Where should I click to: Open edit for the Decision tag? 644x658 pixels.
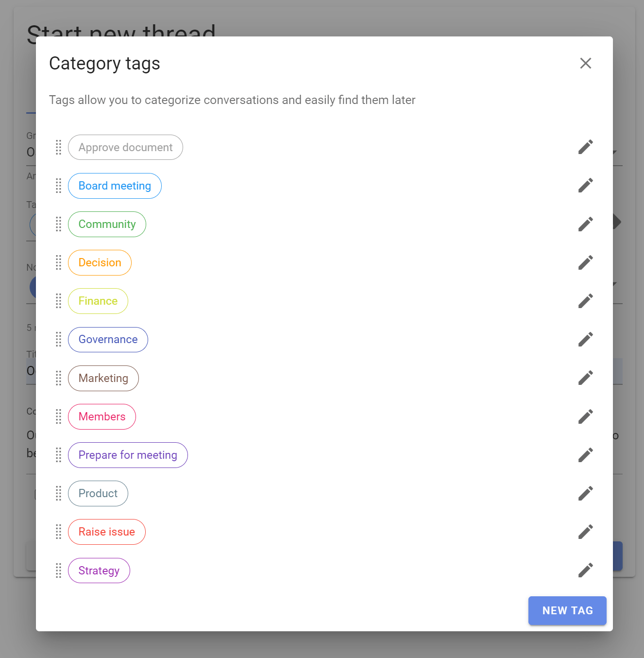click(585, 262)
